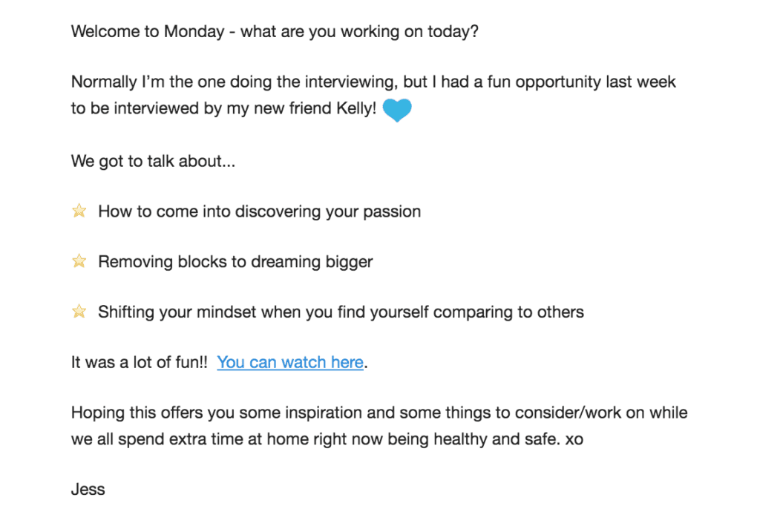760x532 pixels.
Task: Click the phrase "consider/work on while"
Action: coord(601,413)
